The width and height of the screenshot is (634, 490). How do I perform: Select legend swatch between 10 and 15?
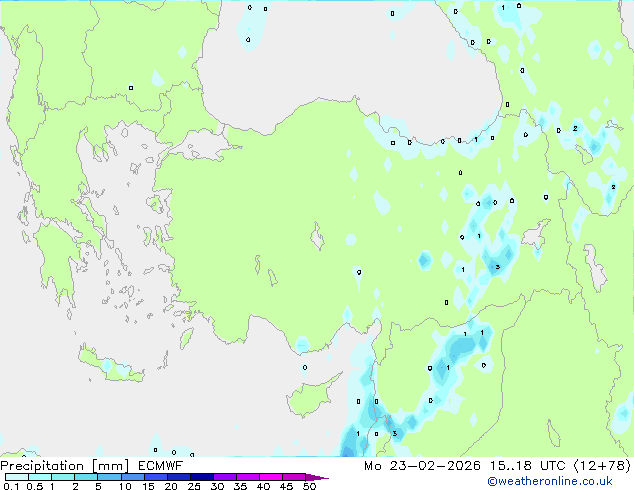point(133,477)
